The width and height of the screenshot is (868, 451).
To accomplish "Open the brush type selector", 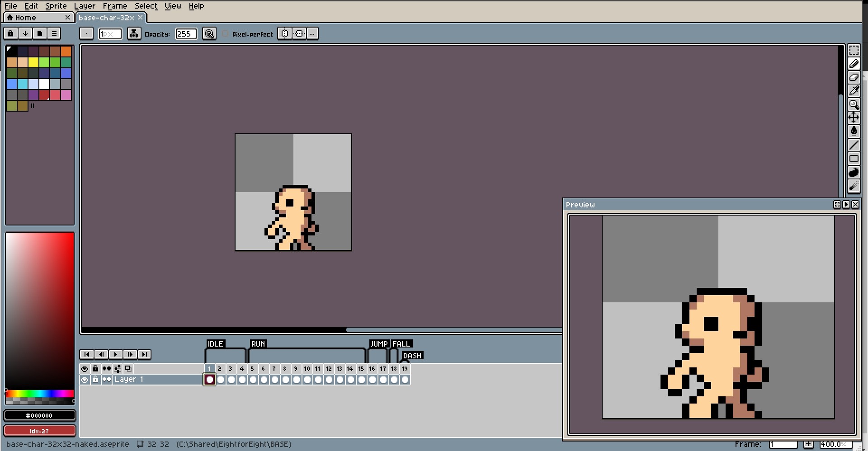I will pos(86,33).
